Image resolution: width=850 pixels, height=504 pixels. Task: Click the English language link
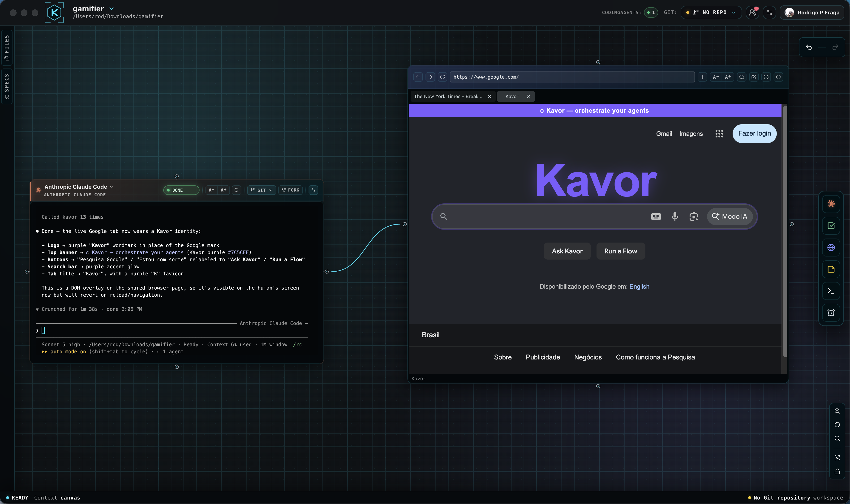(639, 286)
